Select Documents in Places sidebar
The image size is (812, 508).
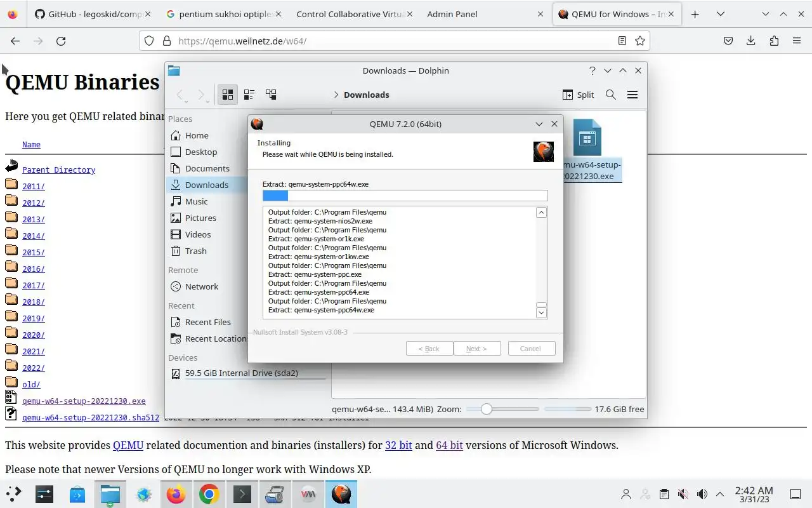pos(206,168)
